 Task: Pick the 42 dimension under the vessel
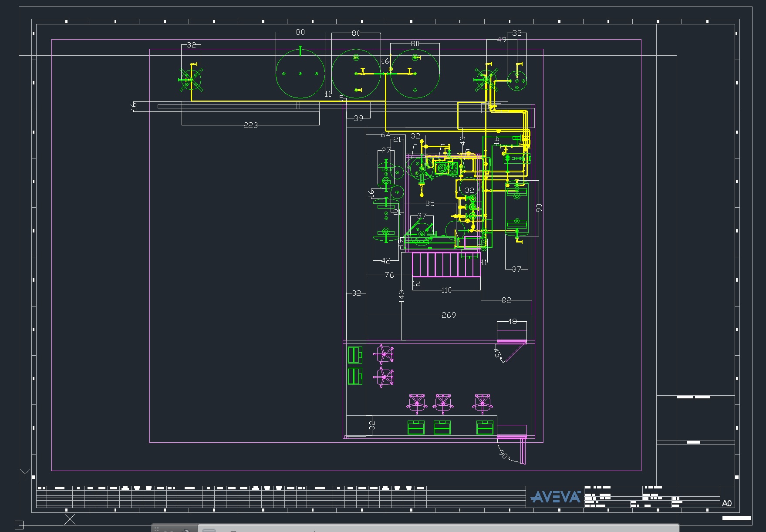[x=386, y=261]
